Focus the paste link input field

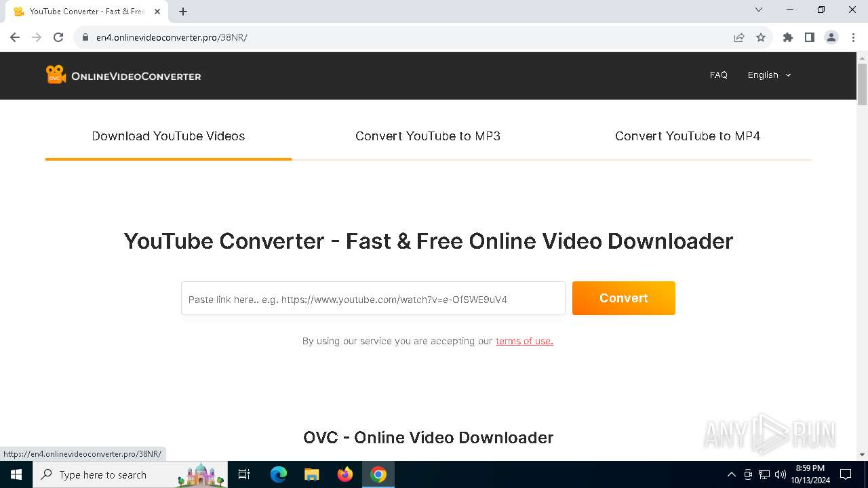pyautogui.click(x=373, y=298)
